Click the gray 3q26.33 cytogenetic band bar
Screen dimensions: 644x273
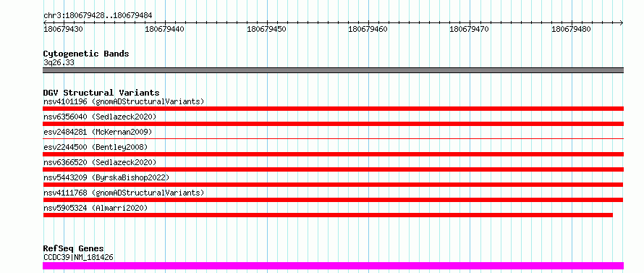(333, 70)
